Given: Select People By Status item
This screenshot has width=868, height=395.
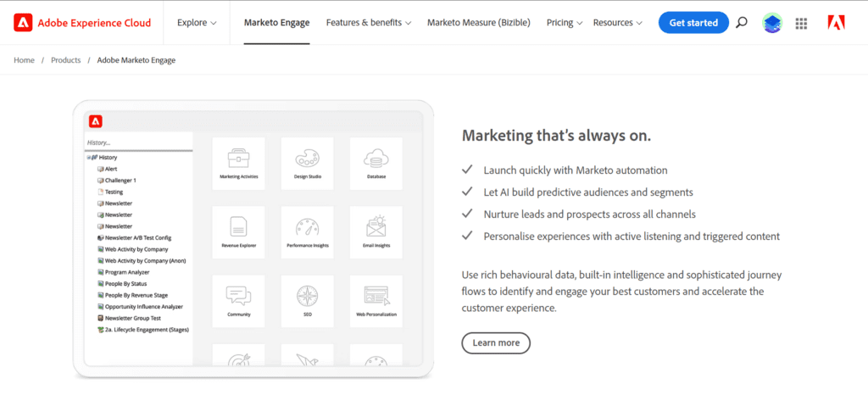Looking at the screenshot, I should [x=122, y=284].
